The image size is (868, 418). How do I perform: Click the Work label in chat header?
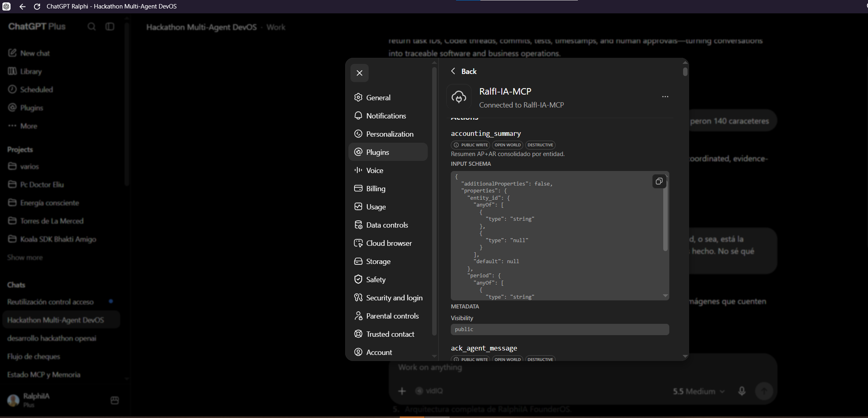(x=276, y=27)
